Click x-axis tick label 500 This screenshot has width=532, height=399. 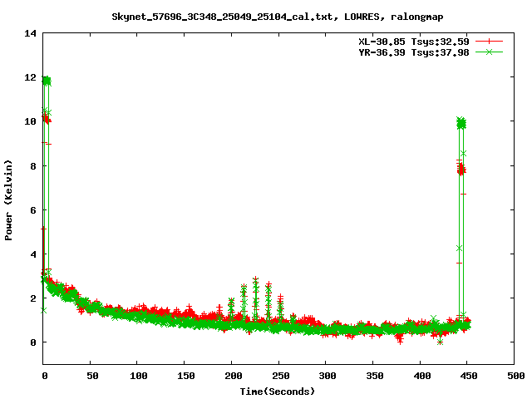(x=516, y=376)
